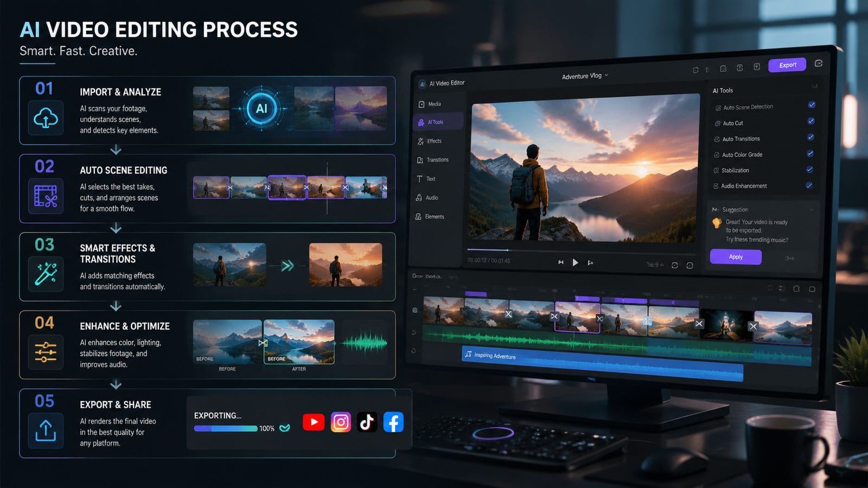Click the film scissors icon in Auto Scene Editing
This screenshot has width=868, height=488.
[46, 196]
